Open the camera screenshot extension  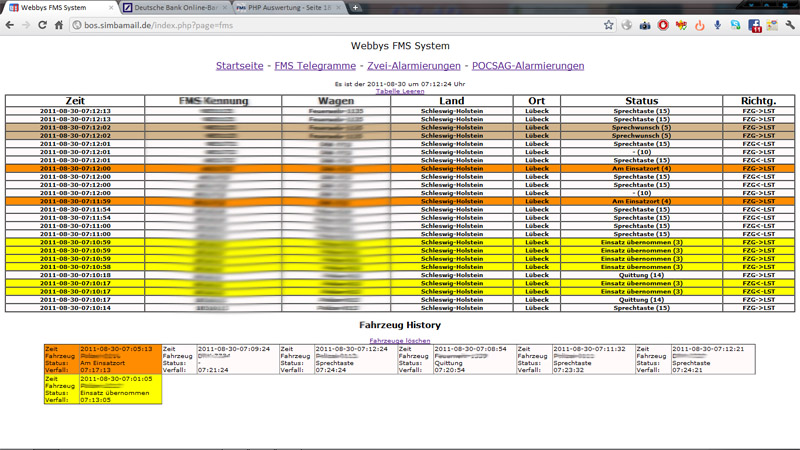645,25
